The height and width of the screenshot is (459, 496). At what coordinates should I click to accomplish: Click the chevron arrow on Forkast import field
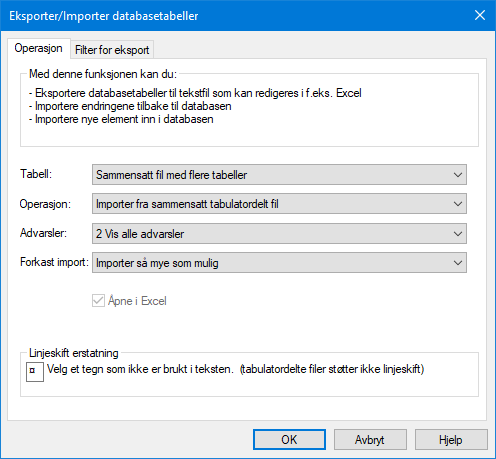458,263
